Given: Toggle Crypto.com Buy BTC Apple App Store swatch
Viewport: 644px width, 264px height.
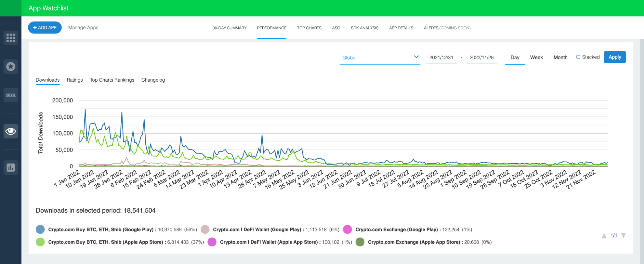Looking at the screenshot, I should 40,242.
